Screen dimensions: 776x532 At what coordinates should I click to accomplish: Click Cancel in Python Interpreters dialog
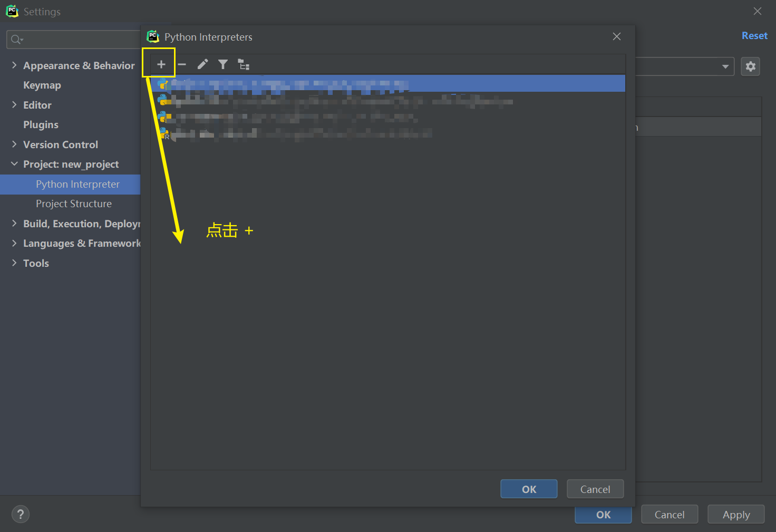coord(595,489)
